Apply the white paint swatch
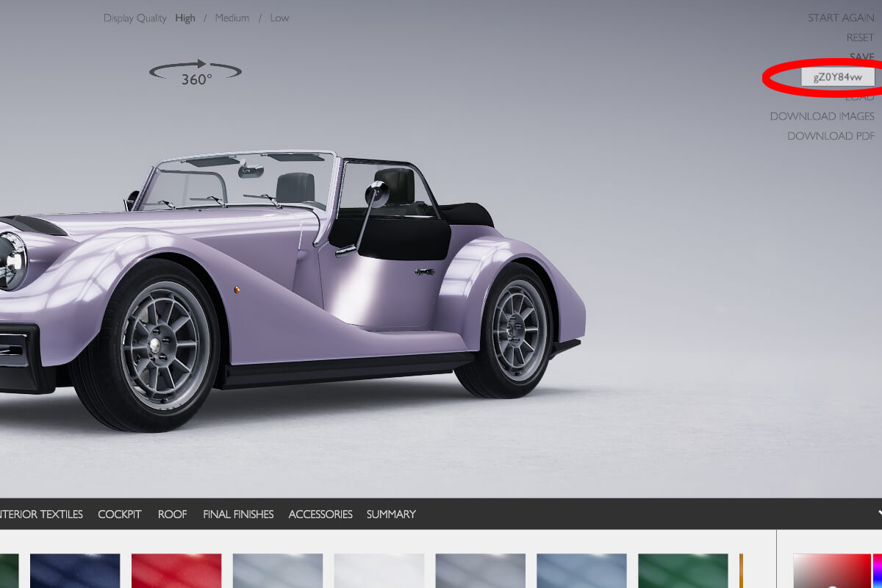 (x=379, y=571)
